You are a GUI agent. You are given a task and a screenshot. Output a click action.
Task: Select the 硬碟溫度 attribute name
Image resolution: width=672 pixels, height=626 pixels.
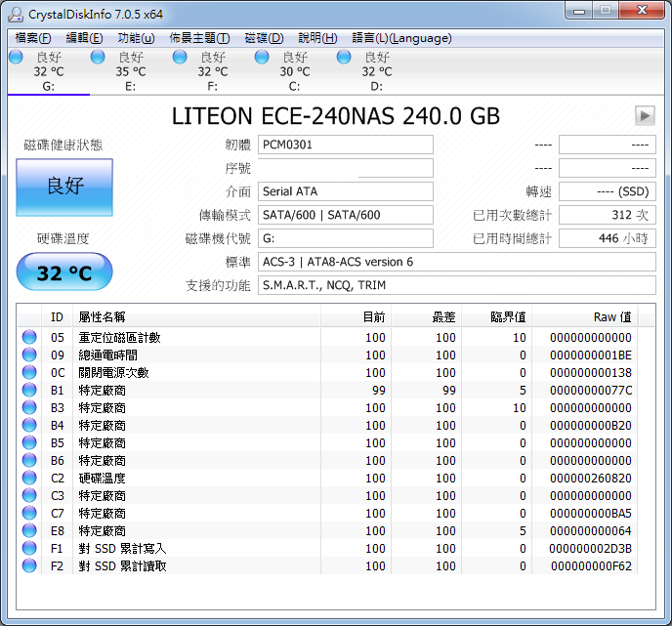[102, 479]
